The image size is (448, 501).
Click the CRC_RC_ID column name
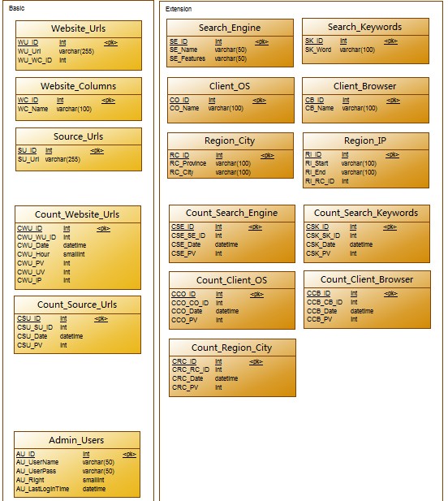(191, 369)
